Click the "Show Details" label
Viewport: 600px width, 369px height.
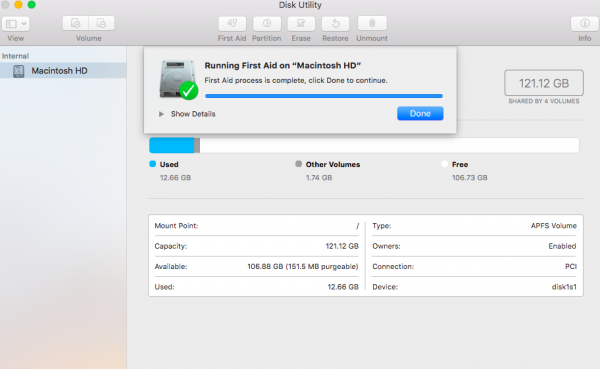tap(193, 114)
